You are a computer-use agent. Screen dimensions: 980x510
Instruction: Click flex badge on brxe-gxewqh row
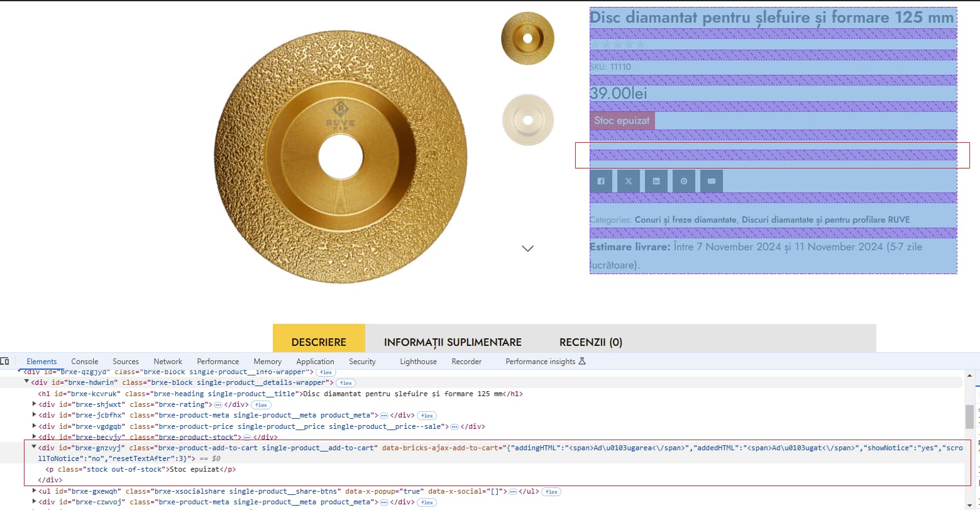[551, 491]
